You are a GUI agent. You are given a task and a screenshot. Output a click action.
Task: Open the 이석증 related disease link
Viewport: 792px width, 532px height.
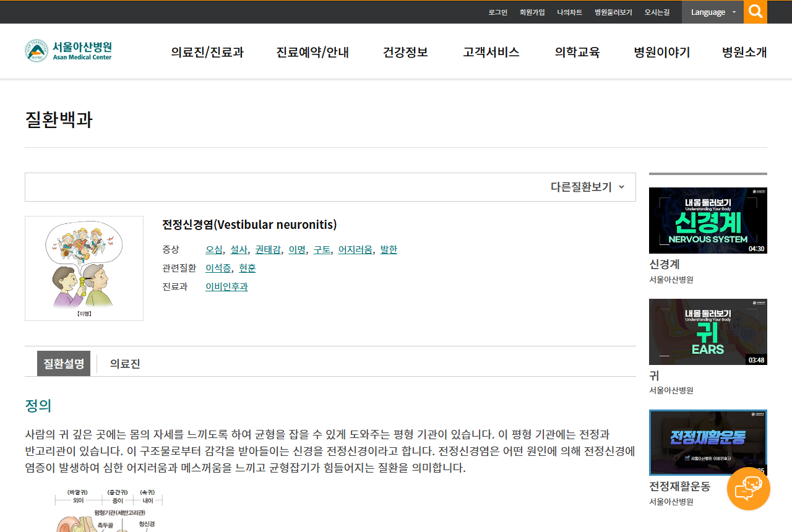218,268
